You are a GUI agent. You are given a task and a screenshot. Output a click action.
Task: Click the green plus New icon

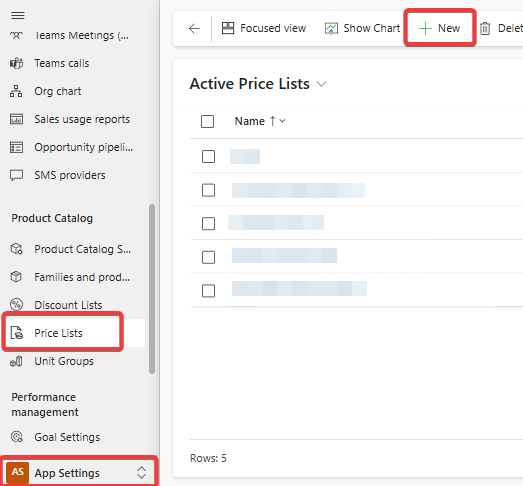tap(425, 28)
